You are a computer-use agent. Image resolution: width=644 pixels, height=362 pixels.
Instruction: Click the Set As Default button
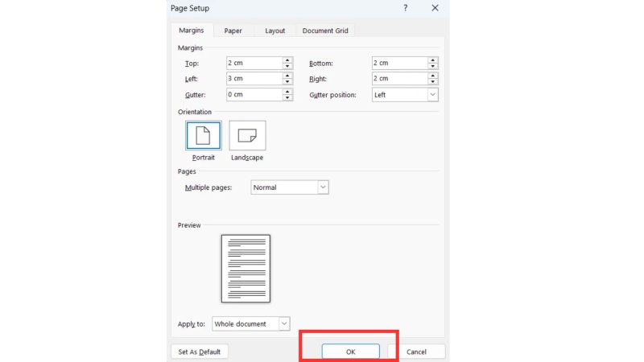(x=199, y=352)
